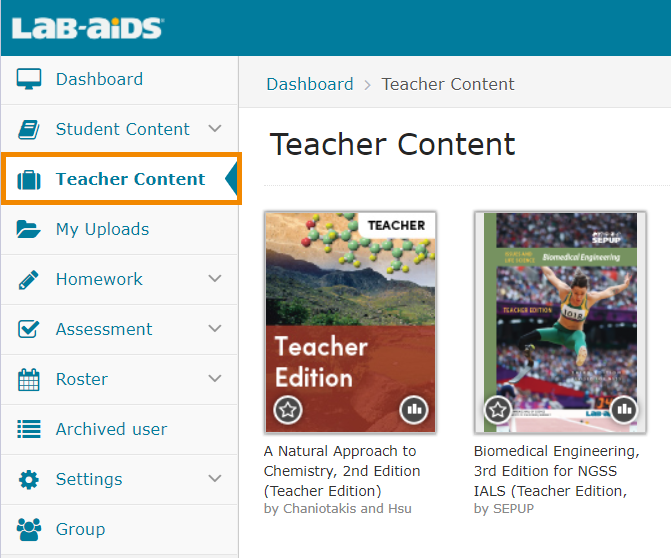Open stats chart for Biomedical Engineering book
The width and height of the screenshot is (671, 558).
coord(624,409)
